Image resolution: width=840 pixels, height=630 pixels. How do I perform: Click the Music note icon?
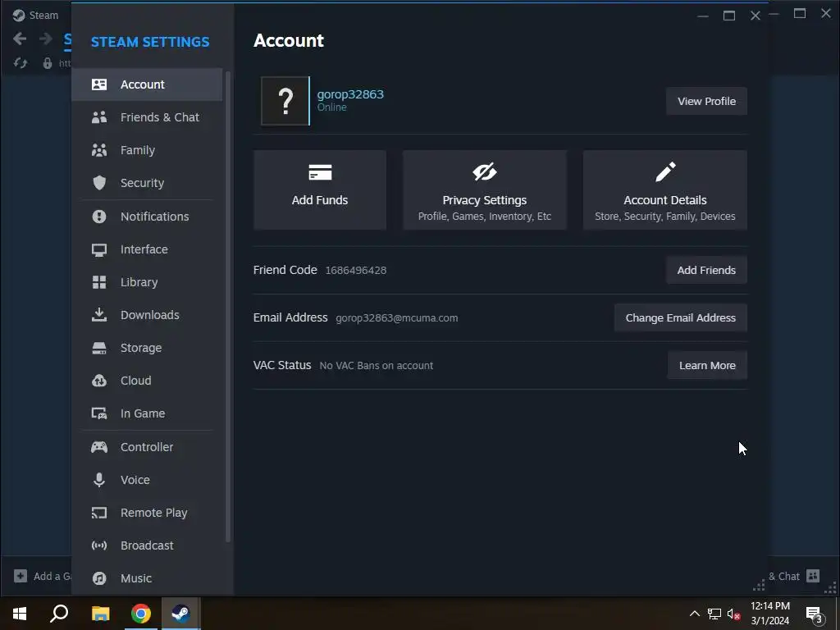(x=99, y=578)
